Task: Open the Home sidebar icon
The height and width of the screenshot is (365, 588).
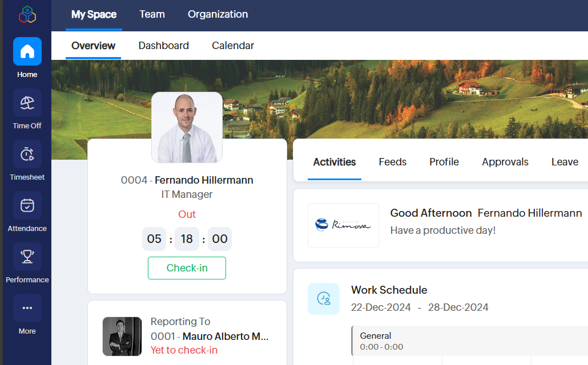Action: (27, 52)
